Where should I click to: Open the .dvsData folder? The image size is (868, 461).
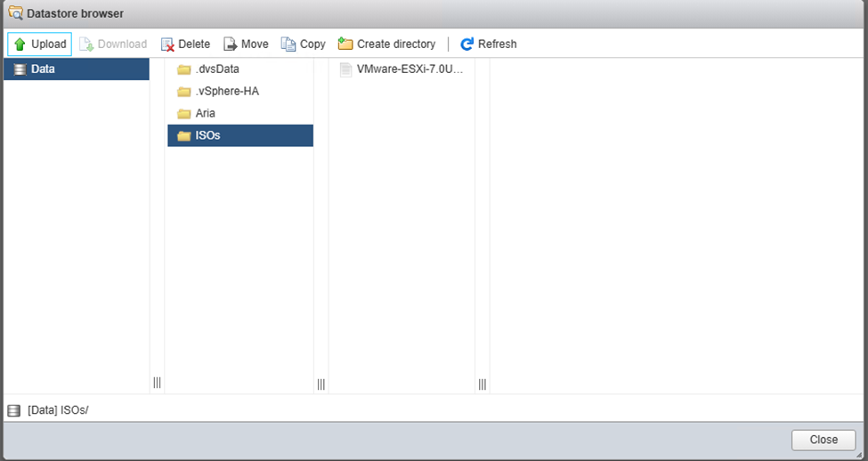tap(217, 69)
